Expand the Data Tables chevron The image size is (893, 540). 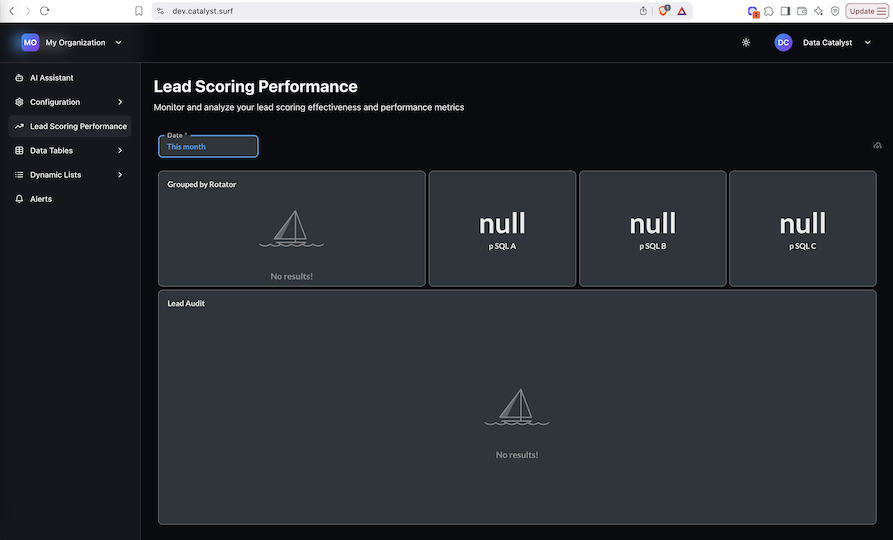point(120,150)
